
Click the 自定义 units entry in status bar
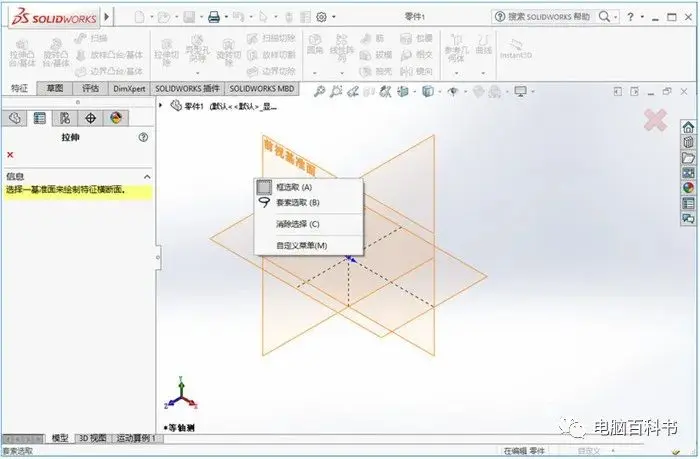click(589, 451)
